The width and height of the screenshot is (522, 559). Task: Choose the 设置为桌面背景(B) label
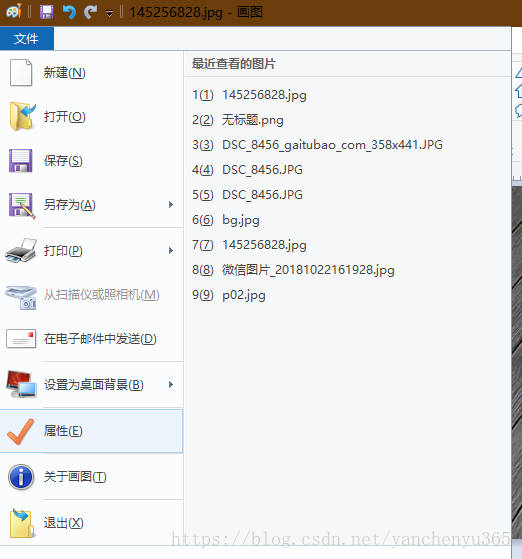pos(94,384)
